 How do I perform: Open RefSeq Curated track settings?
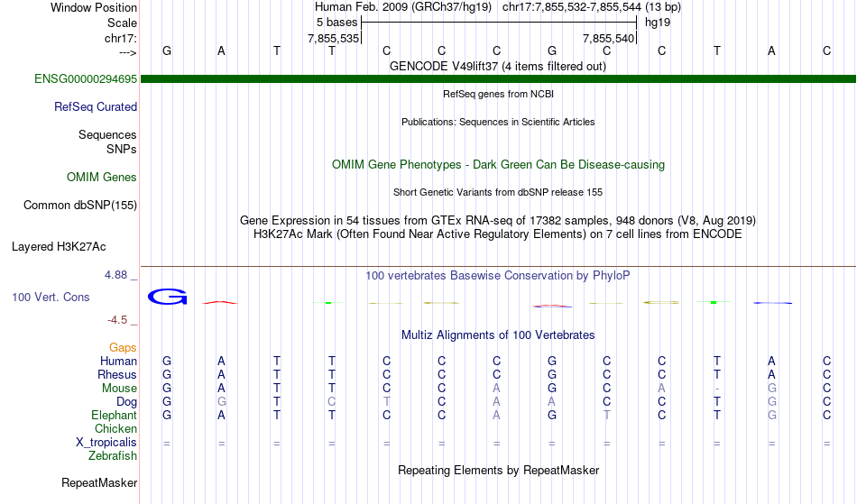tap(95, 107)
